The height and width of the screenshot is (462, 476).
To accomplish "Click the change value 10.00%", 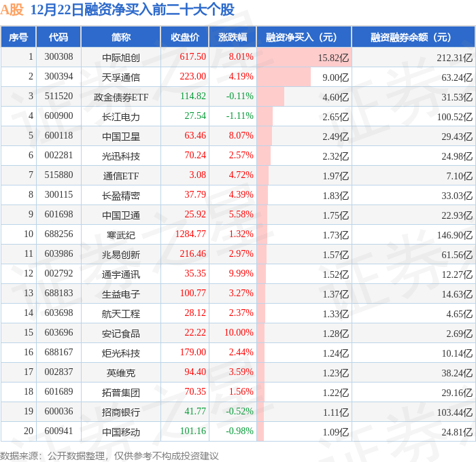I will [239, 333].
